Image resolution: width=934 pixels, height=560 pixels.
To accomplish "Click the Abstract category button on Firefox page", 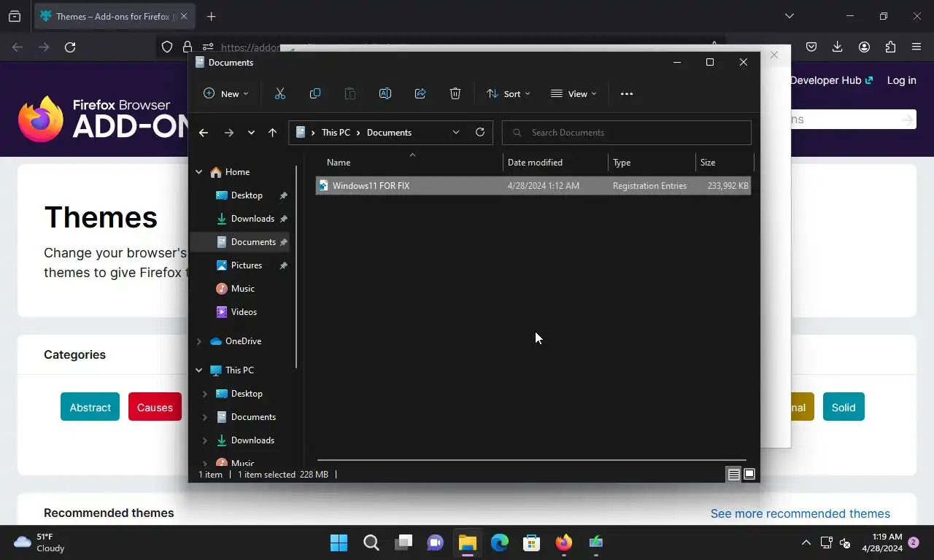I will [90, 407].
